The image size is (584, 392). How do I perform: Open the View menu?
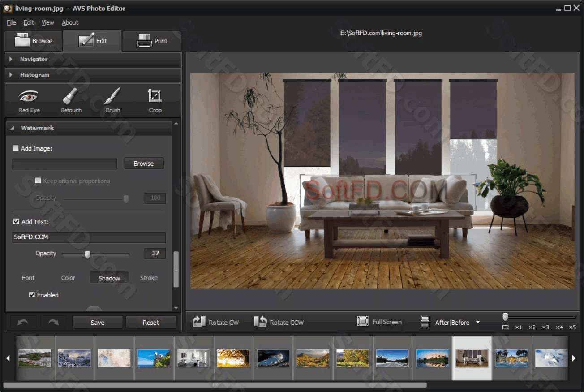pyautogui.click(x=47, y=22)
